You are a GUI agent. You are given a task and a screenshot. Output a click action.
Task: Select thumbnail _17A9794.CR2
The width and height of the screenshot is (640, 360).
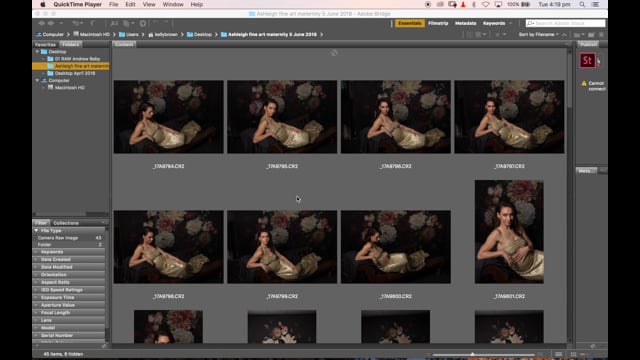pos(169,117)
